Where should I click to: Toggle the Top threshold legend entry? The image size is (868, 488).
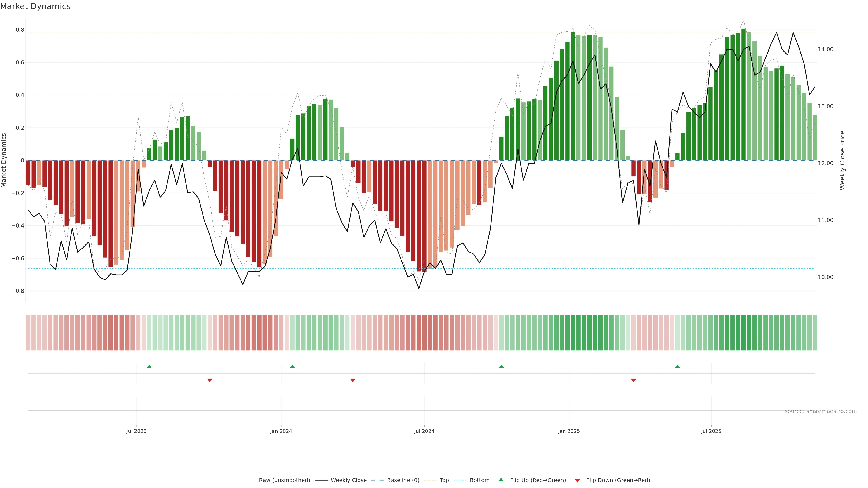click(x=444, y=480)
